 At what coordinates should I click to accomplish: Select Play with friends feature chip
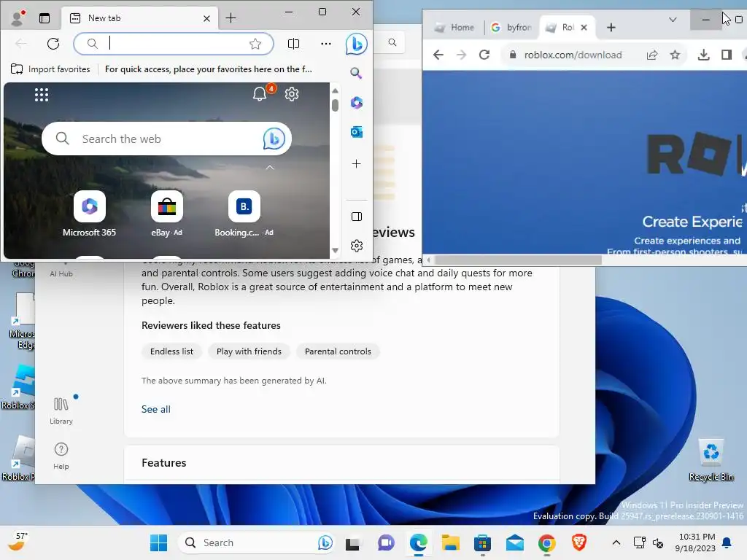pyautogui.click(x=249, y=351)
